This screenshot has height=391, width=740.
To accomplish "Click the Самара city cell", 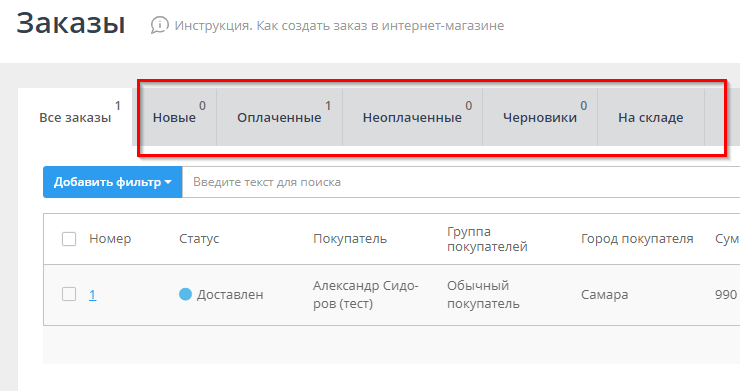I will (604, 295).
